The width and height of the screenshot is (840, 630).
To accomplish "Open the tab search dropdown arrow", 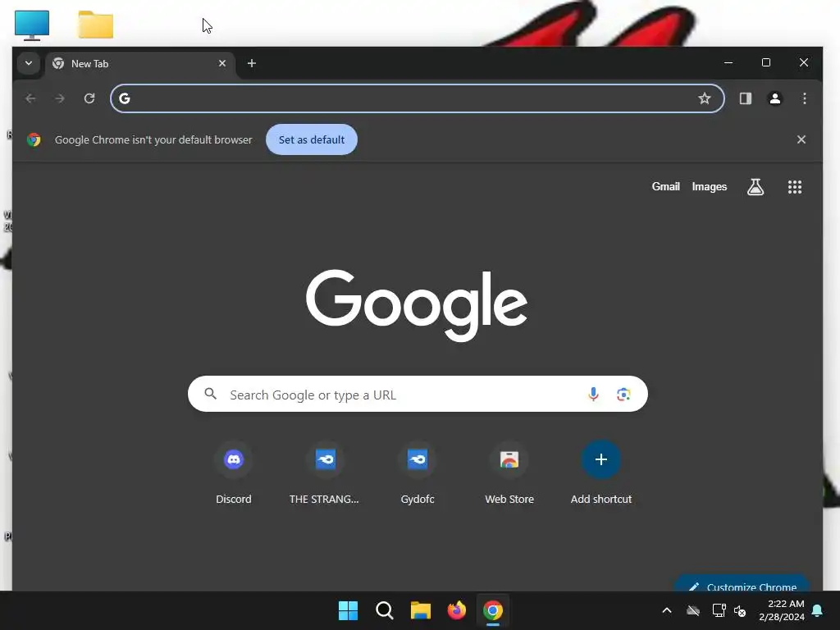I will [29, 63].
